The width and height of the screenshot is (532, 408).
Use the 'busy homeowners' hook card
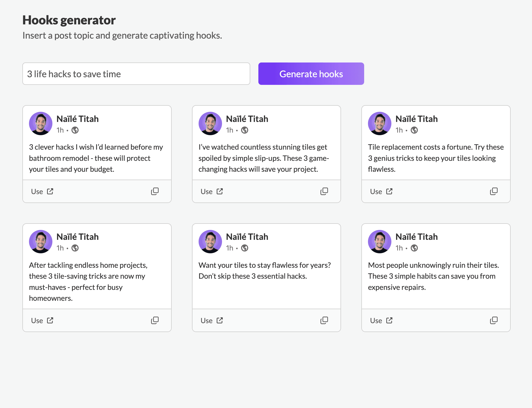tap(42, 321)
